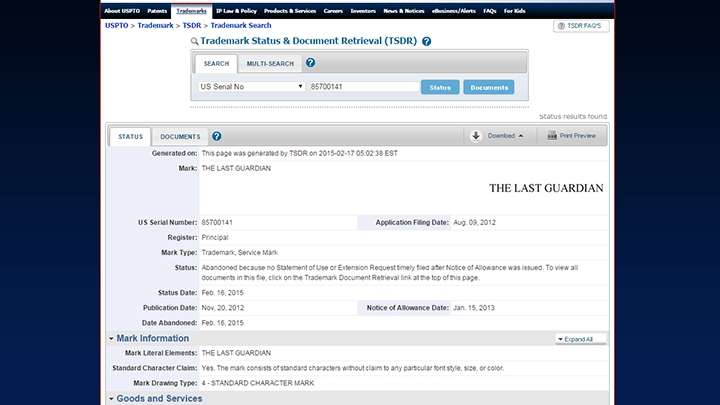Click the serial number input field
The image size is (720, 405).
pyautogui.click(x=362, y=87)
